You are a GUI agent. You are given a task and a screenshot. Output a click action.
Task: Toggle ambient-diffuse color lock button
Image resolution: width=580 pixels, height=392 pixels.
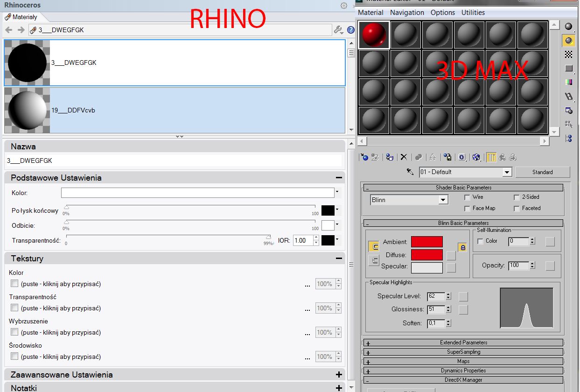click(462, 247)
